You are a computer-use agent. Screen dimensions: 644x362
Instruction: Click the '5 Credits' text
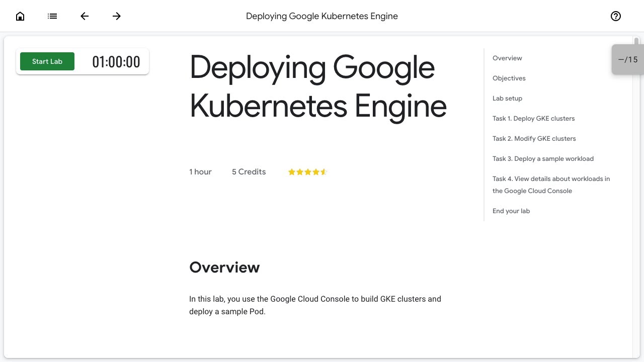249,172
